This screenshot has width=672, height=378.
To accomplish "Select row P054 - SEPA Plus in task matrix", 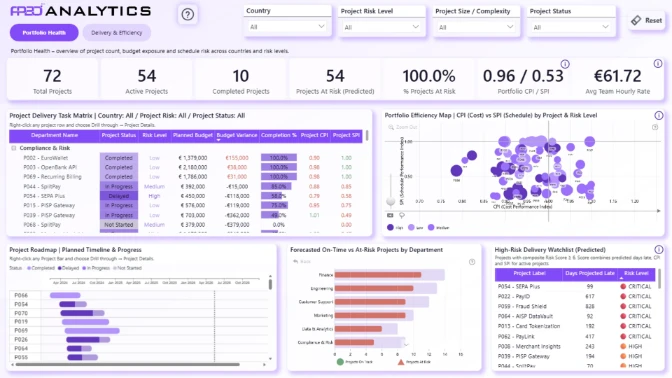I will pyautogui.click(x=186, y=196).
